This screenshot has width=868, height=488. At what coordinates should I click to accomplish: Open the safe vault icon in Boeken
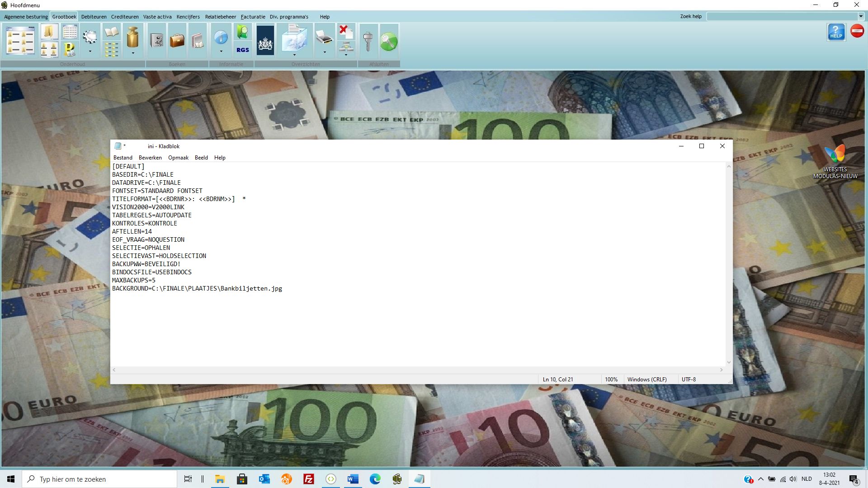(157, 40)
